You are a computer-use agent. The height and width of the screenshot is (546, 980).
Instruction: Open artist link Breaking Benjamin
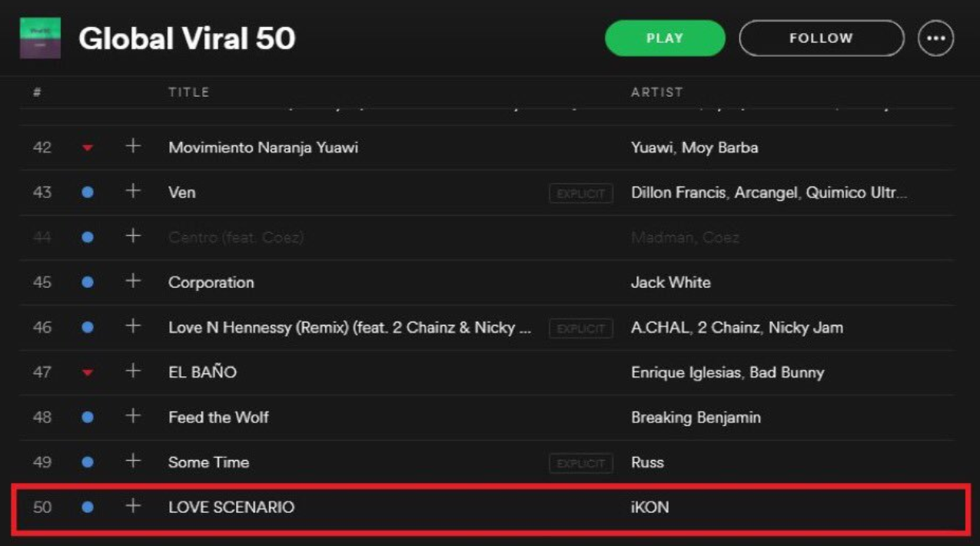pos(696,418)
